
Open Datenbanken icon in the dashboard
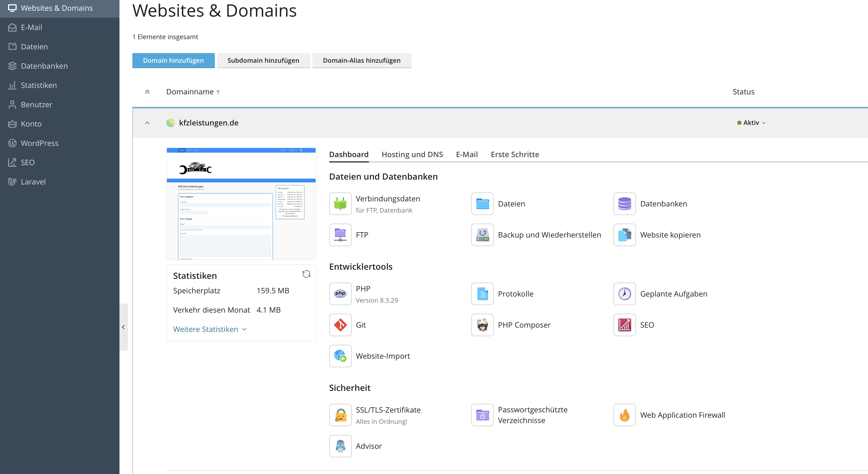[624, 204]
